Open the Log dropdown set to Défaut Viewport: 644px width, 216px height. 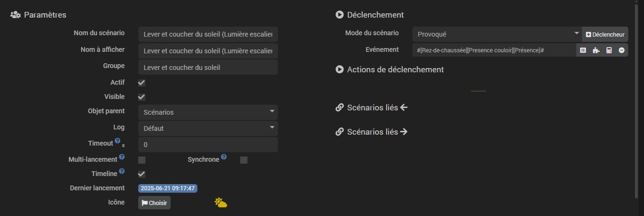(x=208, y=128)
